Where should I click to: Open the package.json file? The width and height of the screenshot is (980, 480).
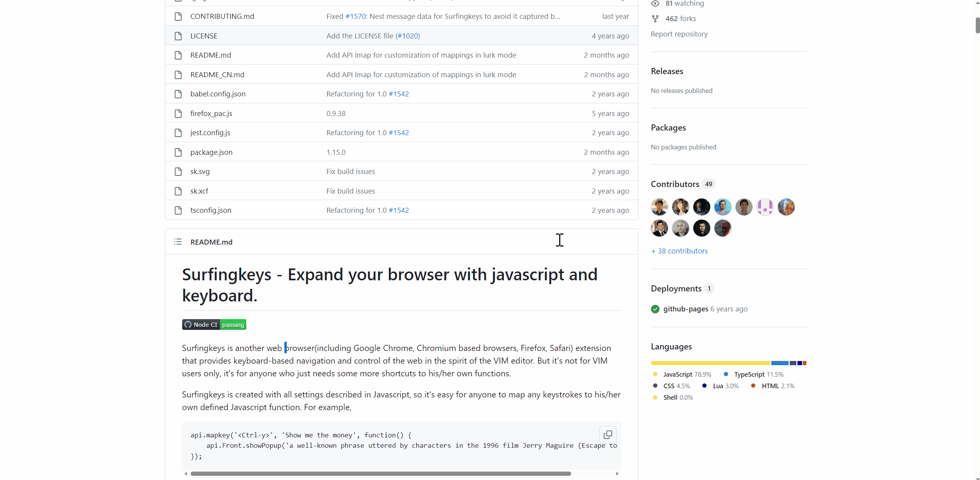click(211, 152)
